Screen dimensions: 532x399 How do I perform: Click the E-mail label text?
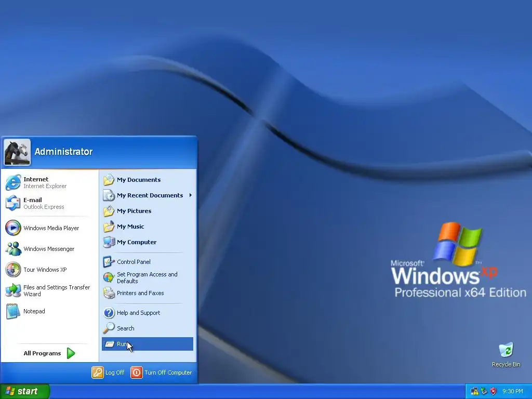(x=33, y=200)
